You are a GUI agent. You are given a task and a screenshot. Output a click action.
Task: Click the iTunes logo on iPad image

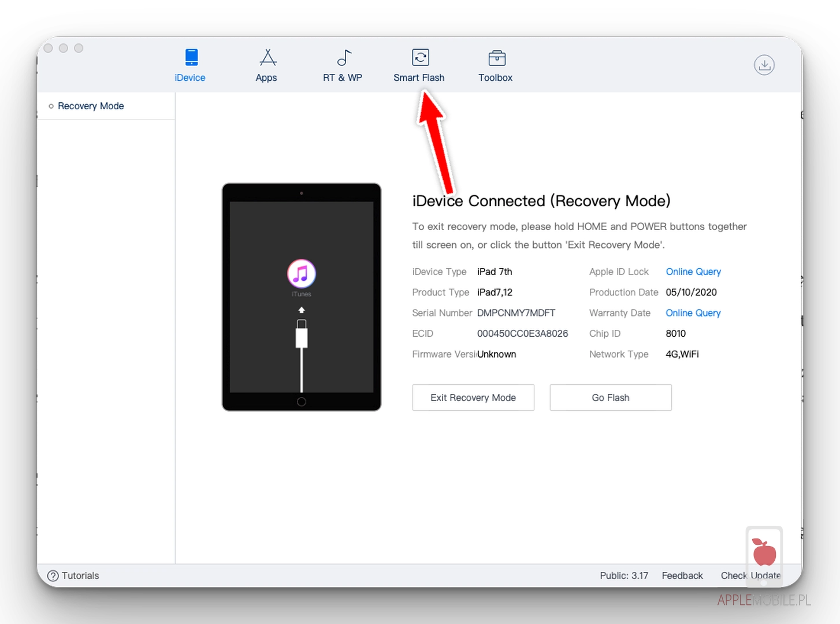point(301,273)
